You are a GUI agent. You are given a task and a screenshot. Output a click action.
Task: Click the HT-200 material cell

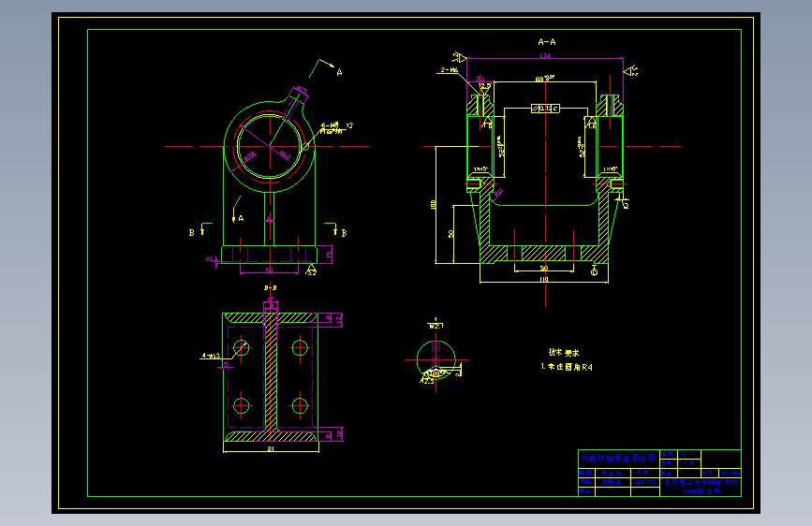pos(731,473)
